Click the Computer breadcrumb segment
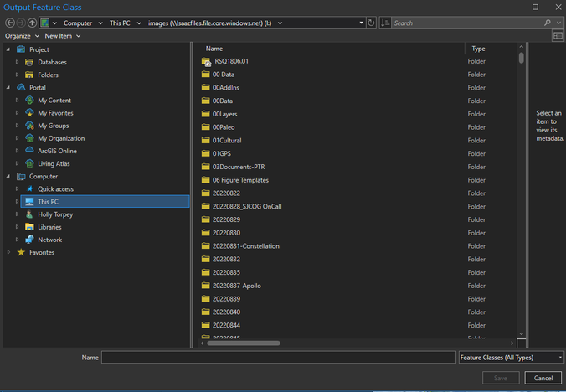 coord(78,23)
